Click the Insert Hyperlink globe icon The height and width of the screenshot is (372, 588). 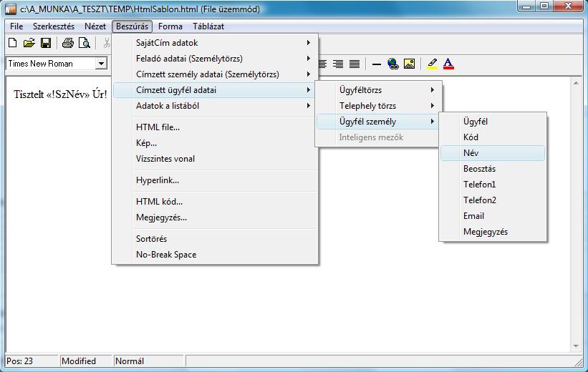pos(392,64)
